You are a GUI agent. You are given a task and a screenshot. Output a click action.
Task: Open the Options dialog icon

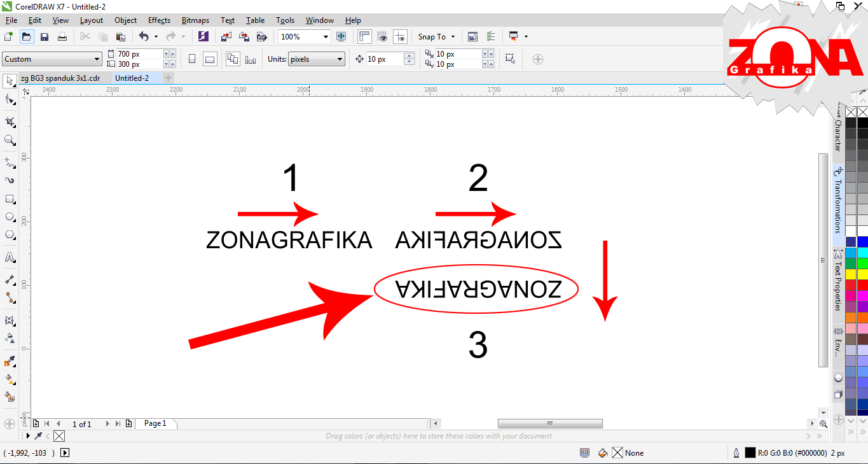490,36
